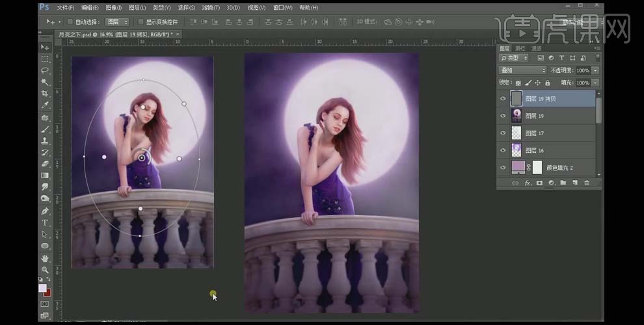Toggle Quick Mask mode icon
Screen dimensions: 644x325
click(x=45, y=304)
